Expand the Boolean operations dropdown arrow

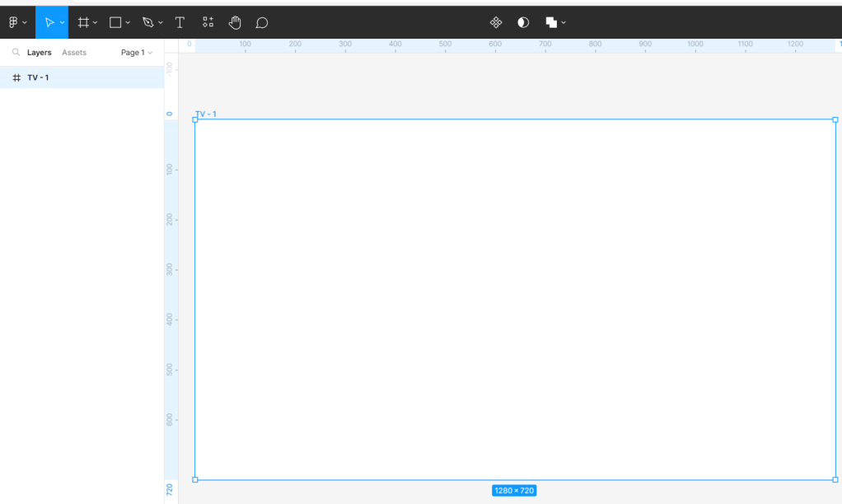[x=564, y=22]
